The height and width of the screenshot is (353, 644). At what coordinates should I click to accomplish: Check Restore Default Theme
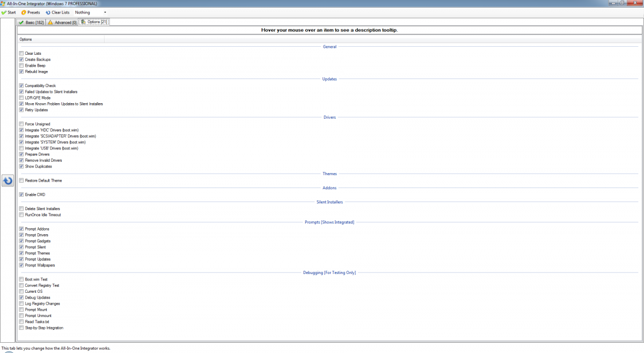click(21, 181)
